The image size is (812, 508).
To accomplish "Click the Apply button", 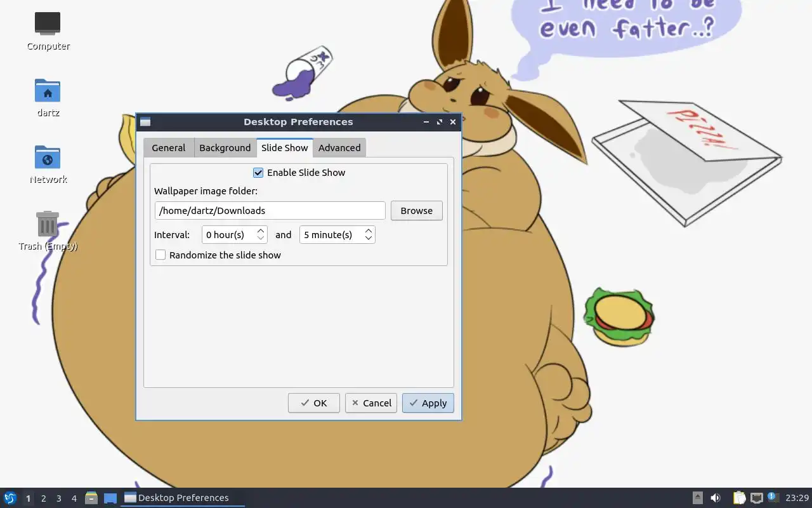I will tap(428, 403).
